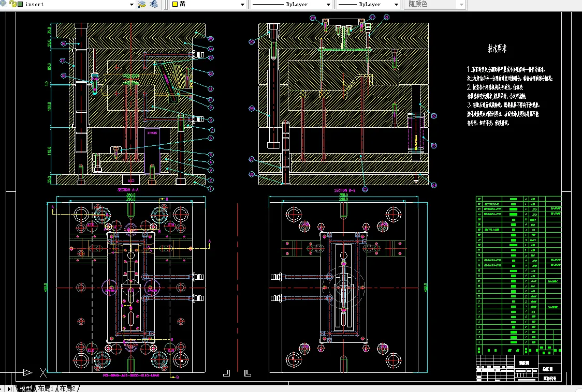Expand the 黄 color dropdown
The width and height of the screenshot is (582, 392).
242,4
